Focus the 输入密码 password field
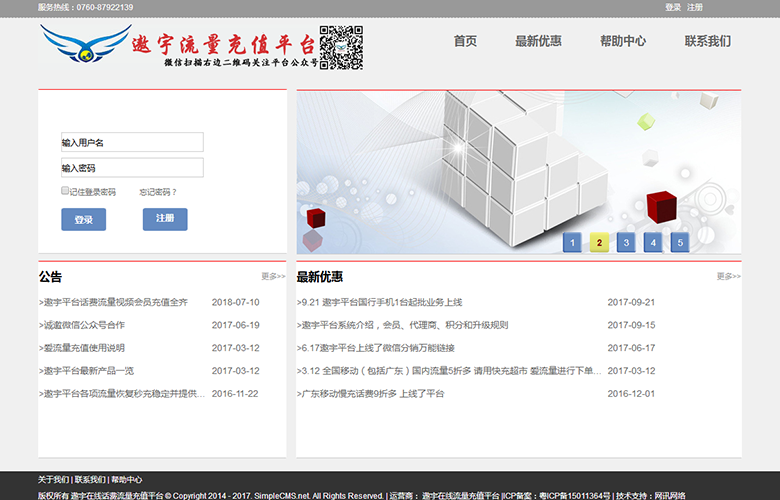The image size is (780, 500). pos(132,168)
